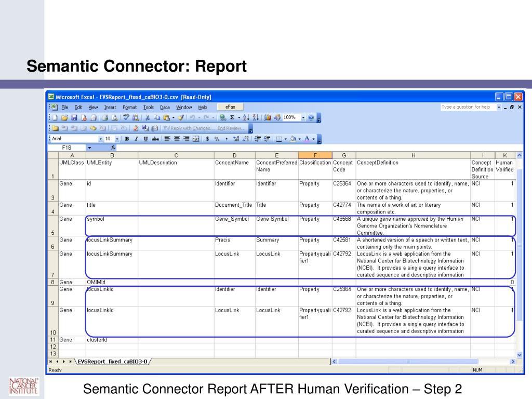Open Print Preview with the magnifier page icon

tap(115, 118)
